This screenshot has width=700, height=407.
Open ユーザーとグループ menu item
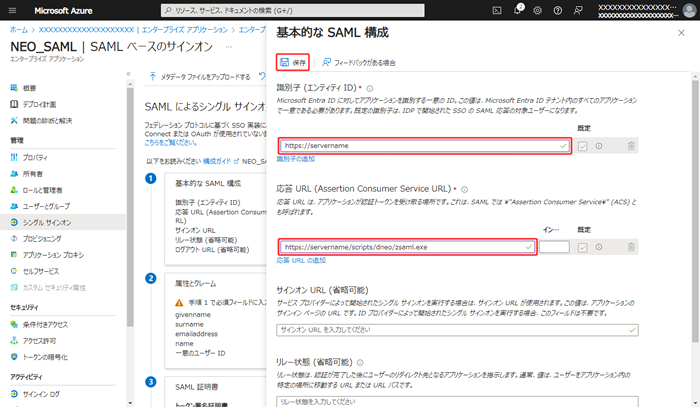(x=46, y=206)
